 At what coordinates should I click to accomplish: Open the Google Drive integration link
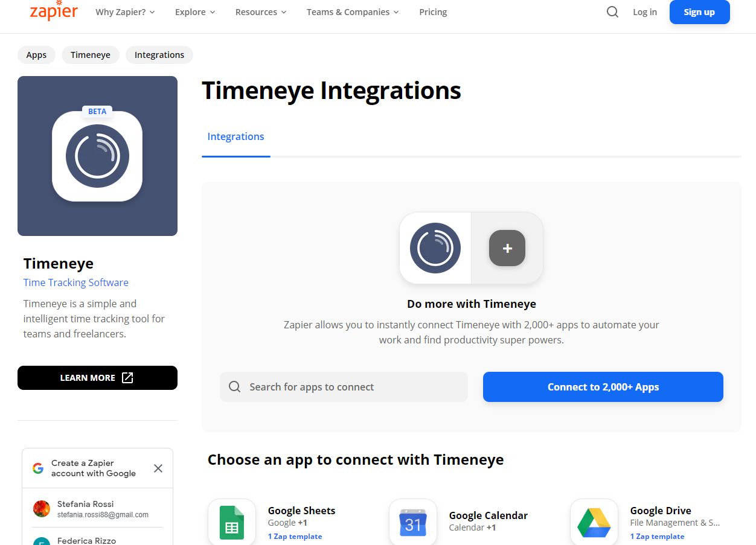pyautogui.click(x=661, y=511)
